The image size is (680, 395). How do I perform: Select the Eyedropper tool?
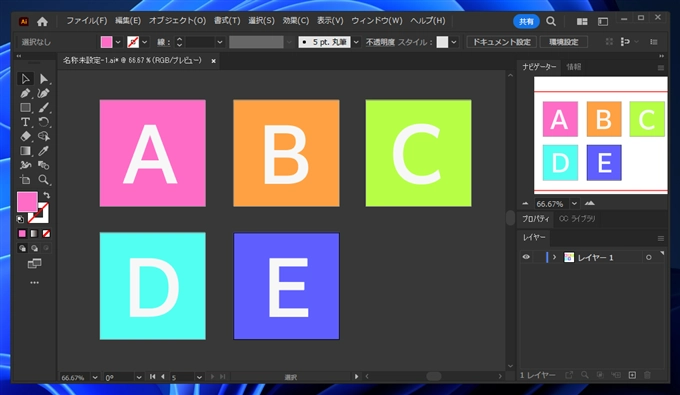pos(43,150)
